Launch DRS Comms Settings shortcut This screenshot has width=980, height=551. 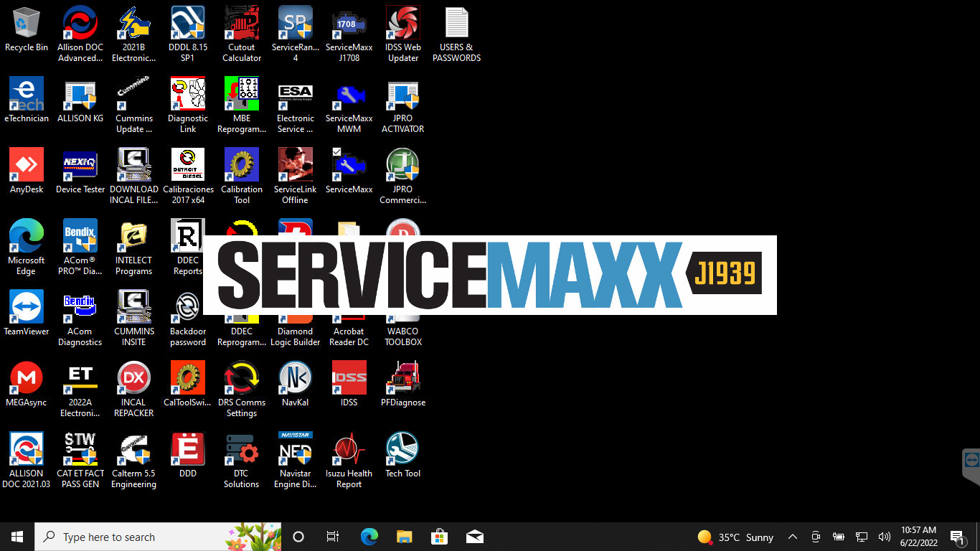coord(242,389)
